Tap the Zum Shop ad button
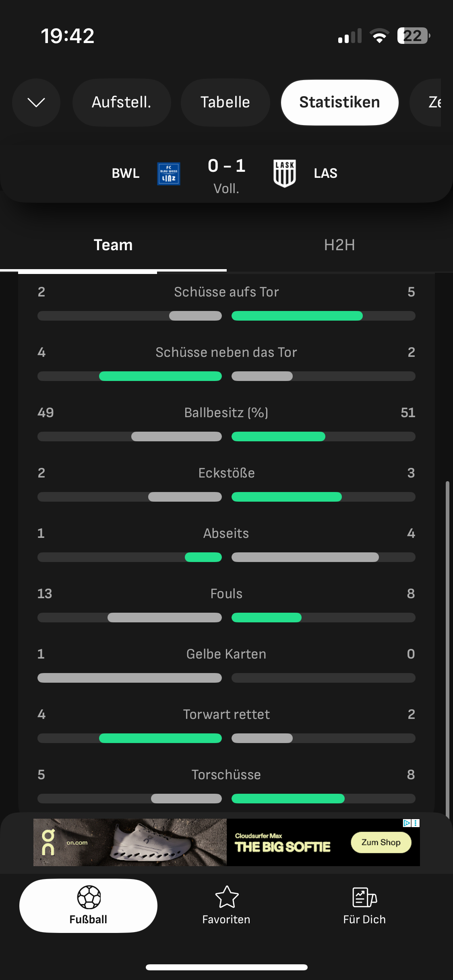 381,842
